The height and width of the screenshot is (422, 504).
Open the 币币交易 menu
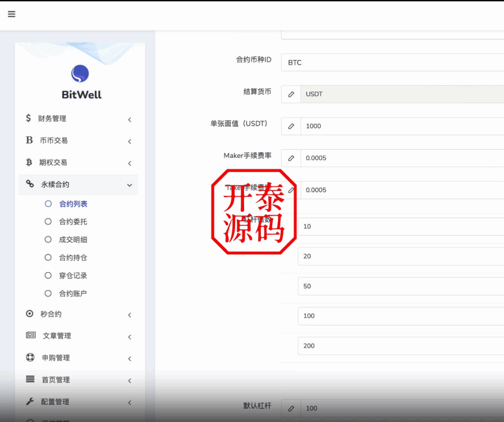(x=78, y=140)
